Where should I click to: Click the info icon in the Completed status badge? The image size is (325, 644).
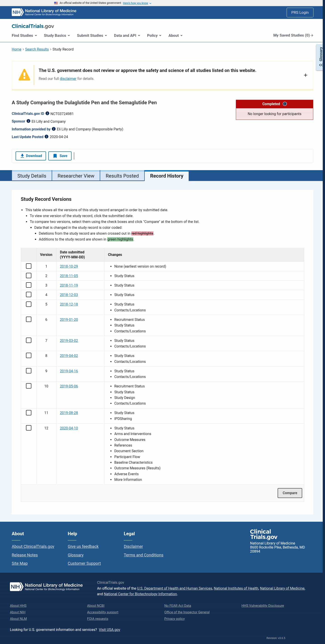(285, 104)
